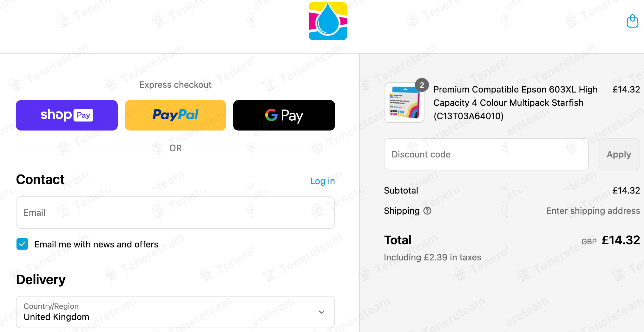644x332 pixels.
Task: Pay with Shop Pay express checkout
Action: [67, 115]
